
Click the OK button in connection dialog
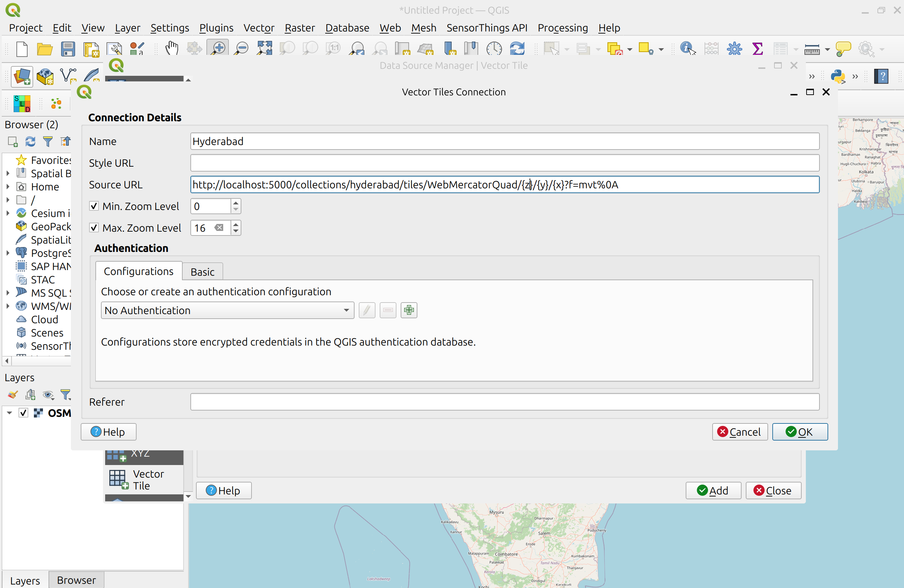(x=800, y=432)
